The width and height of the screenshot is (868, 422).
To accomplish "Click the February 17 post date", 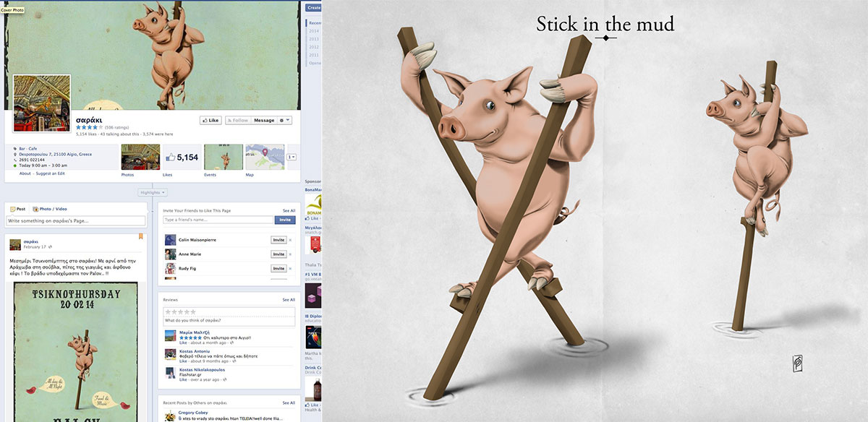I will click(x=33, y=247).
